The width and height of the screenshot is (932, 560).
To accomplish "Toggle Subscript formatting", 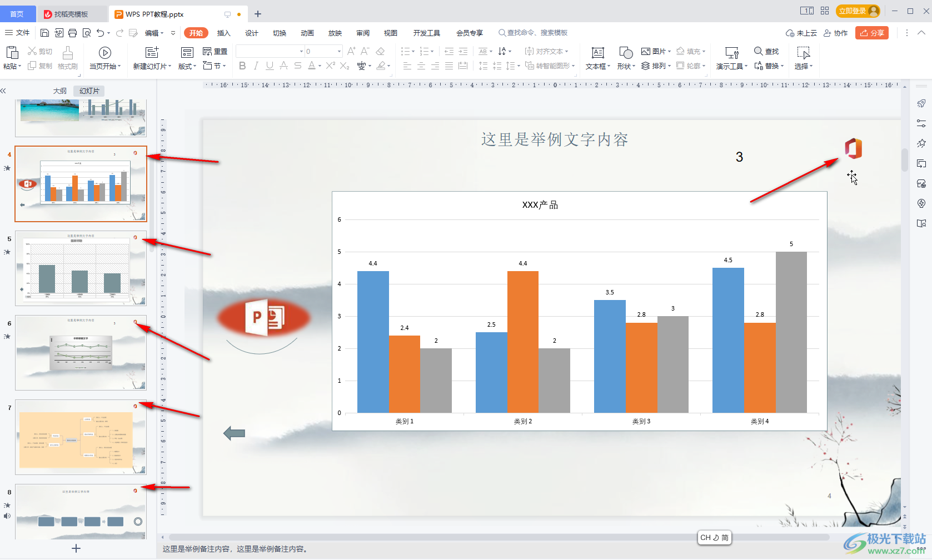I will pos(345,66).
